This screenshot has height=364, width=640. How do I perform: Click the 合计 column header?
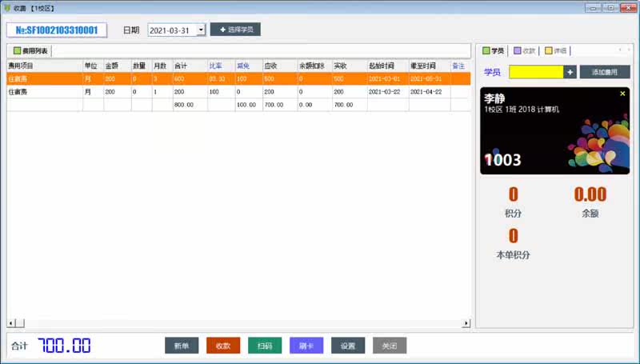tap(190, 66)
